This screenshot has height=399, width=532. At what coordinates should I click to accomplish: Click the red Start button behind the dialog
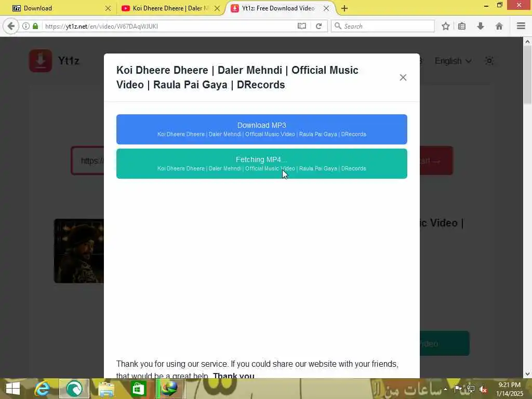(436, 161)
